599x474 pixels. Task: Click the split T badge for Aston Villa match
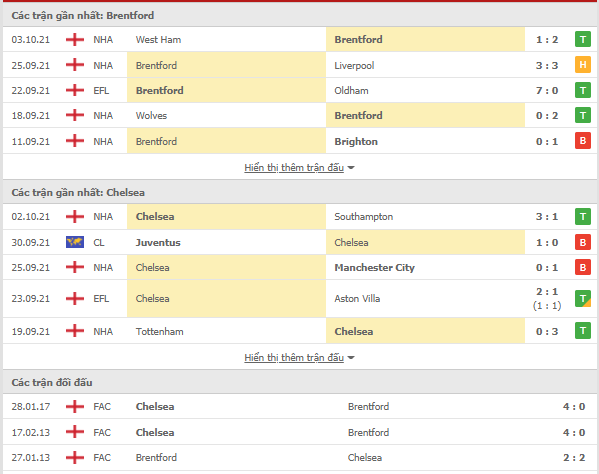click(x=583, y=298)
